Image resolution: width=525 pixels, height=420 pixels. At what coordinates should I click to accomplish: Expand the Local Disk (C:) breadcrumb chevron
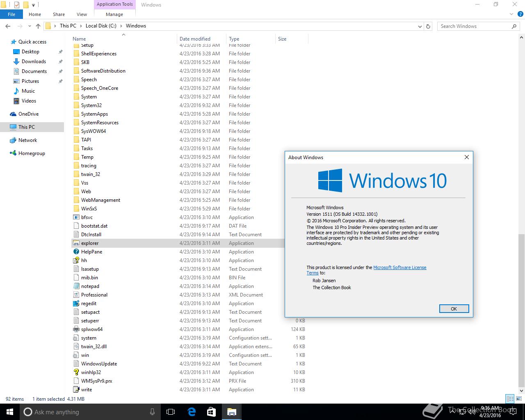tap(121, 26)
